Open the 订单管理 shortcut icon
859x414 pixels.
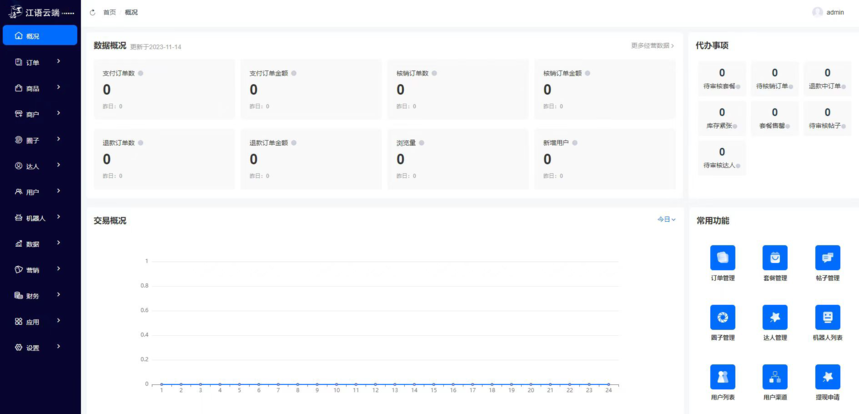click(x=722, y=257)
